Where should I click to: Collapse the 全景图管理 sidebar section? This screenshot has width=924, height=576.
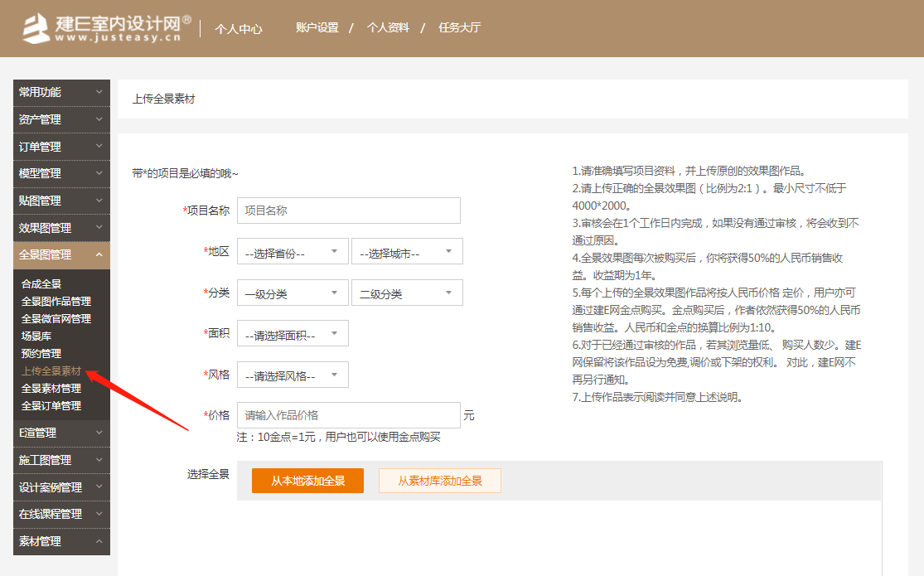(x=61, y=255)
